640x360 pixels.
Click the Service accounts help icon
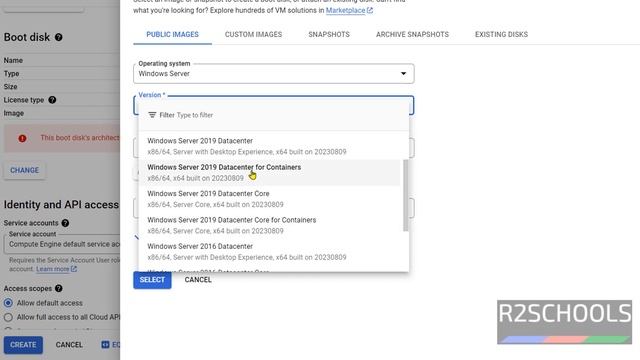[x=65, y=223]
